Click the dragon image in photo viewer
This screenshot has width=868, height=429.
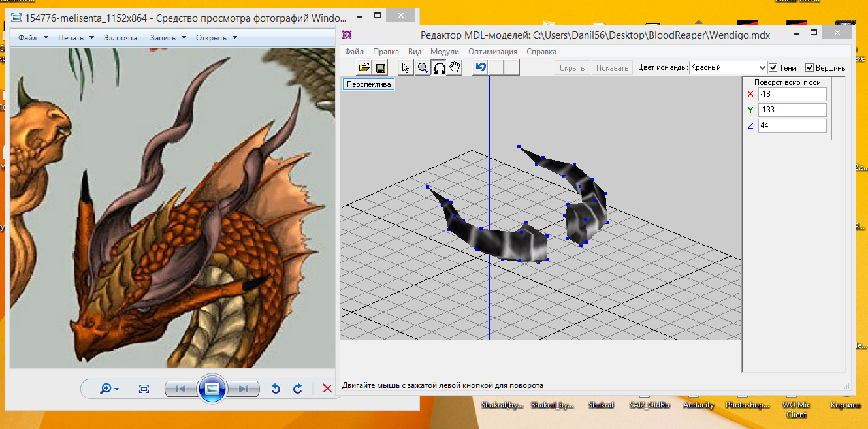[171, 208]
